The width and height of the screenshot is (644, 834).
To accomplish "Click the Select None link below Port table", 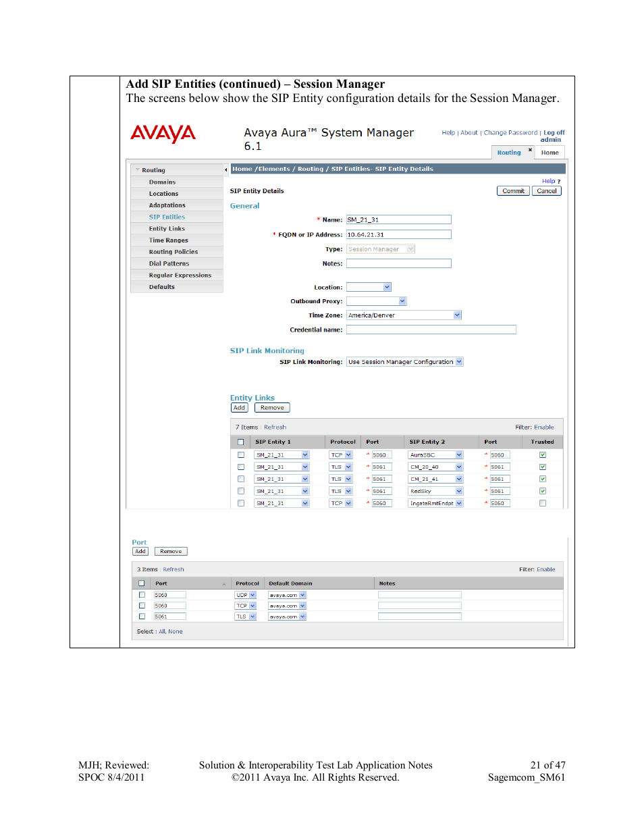I will tap(176, 632).
